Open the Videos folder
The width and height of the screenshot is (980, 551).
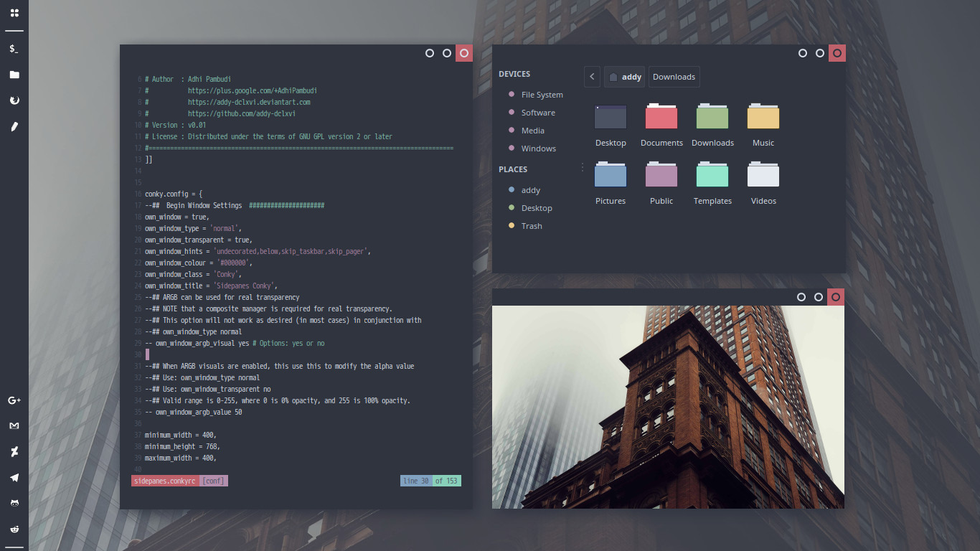pyautogui.click(x=763, y=175)
